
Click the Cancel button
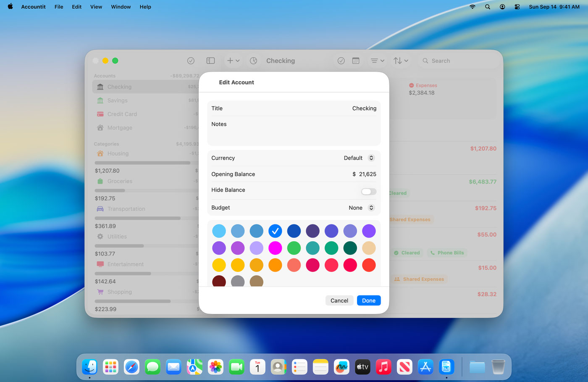pyautogui.click(x=339, y=300)
